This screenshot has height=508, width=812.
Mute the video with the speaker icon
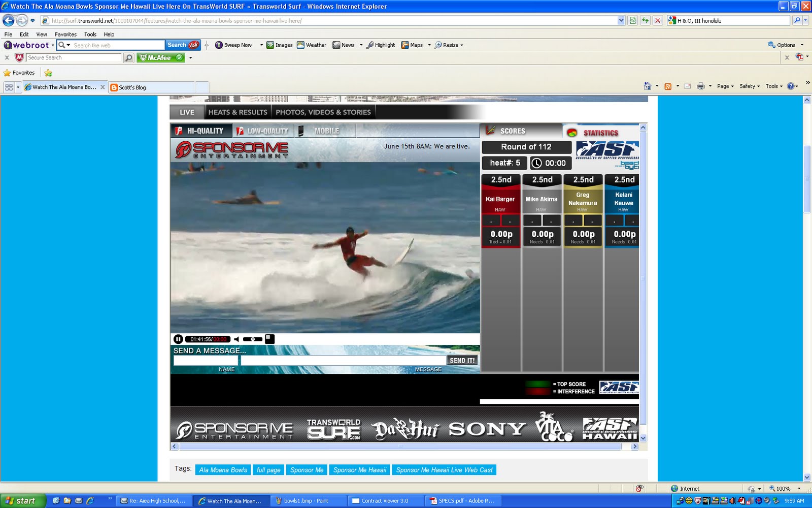point(236,339)
